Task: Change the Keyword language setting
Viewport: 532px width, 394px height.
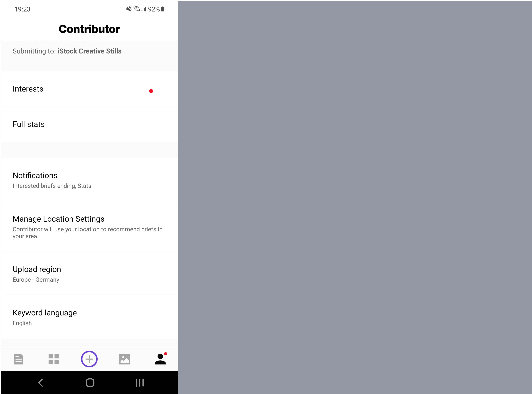Action: pyautogui.click(x=89, y=317)
